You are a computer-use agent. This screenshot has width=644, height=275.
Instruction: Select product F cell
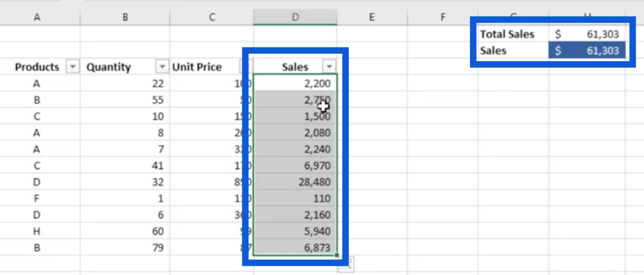(37, 198)
